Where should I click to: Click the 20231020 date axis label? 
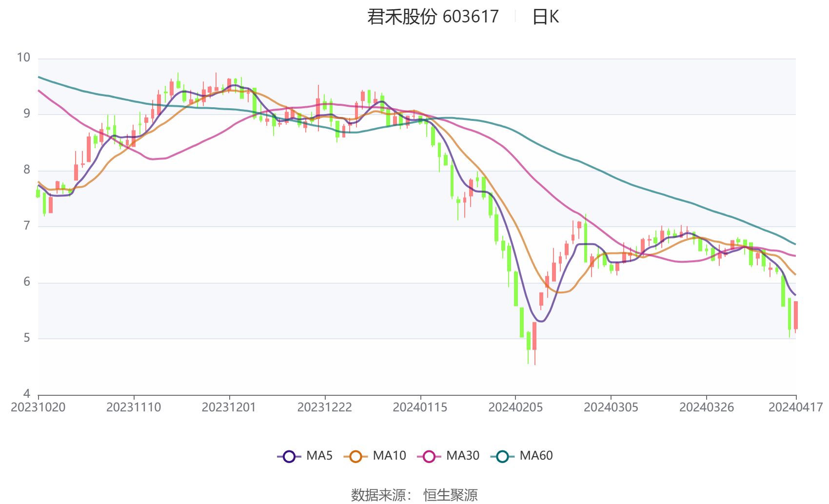point(38,407)
